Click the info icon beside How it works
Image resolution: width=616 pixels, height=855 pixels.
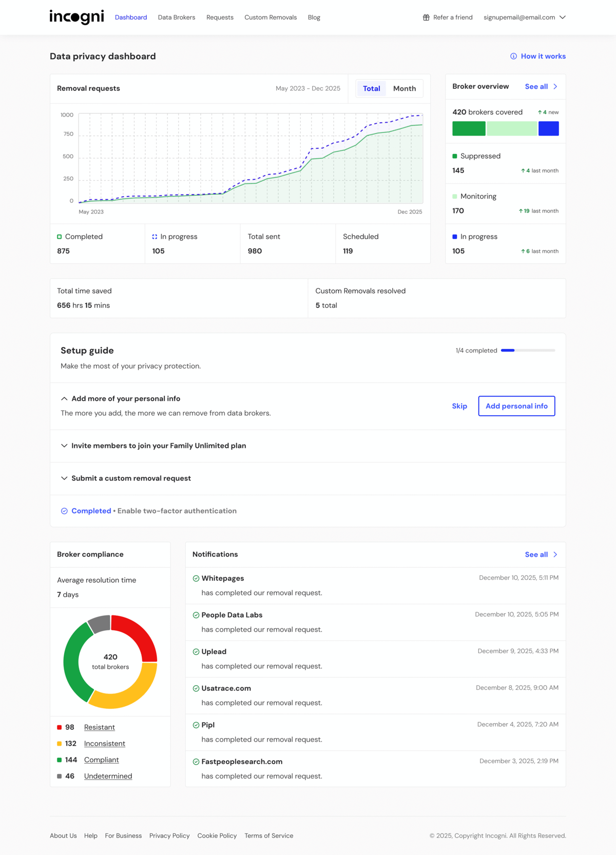click(513, 56)
